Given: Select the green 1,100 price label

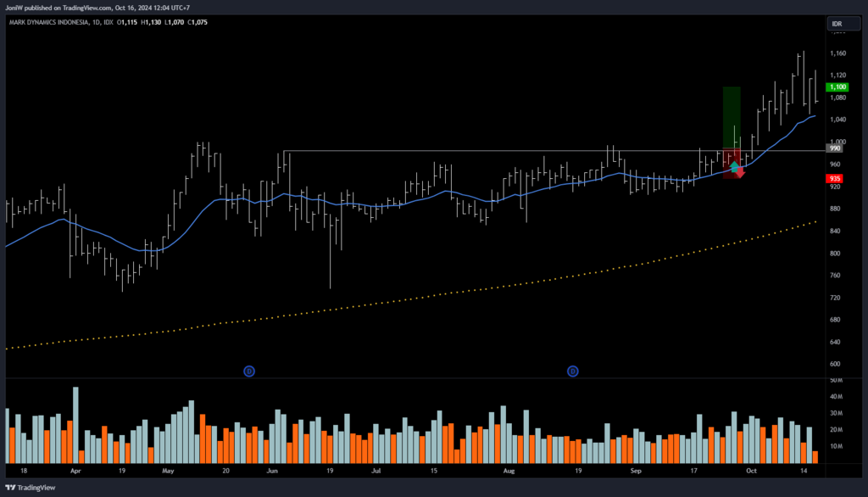Looking at the screenshot, I should coord(837,87).
